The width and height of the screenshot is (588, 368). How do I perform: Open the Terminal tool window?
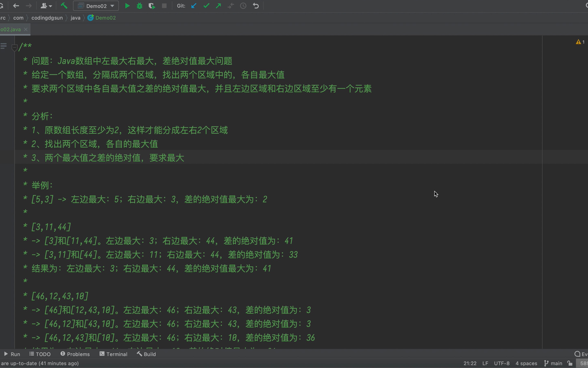pyautogui.click(x=113, y=354)
